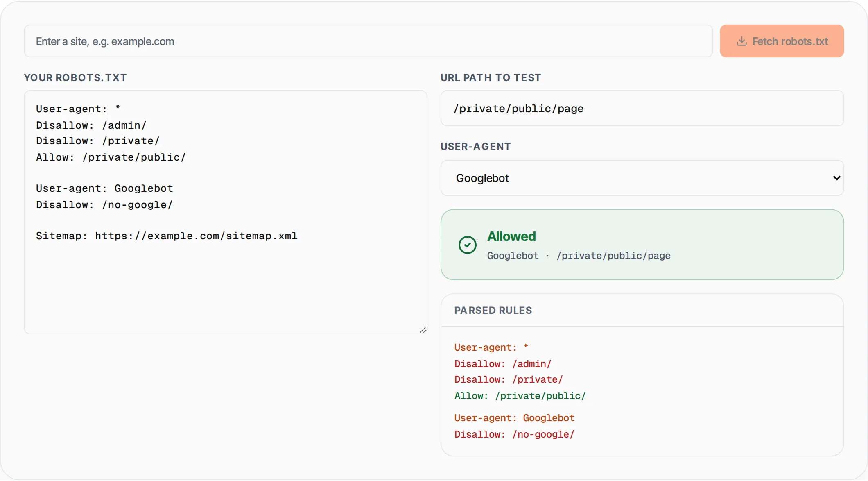The height and width of the screenshot is (481, 868).
Task: Click 'Allow: /private/public/' line in textarea
Action: 111,157
